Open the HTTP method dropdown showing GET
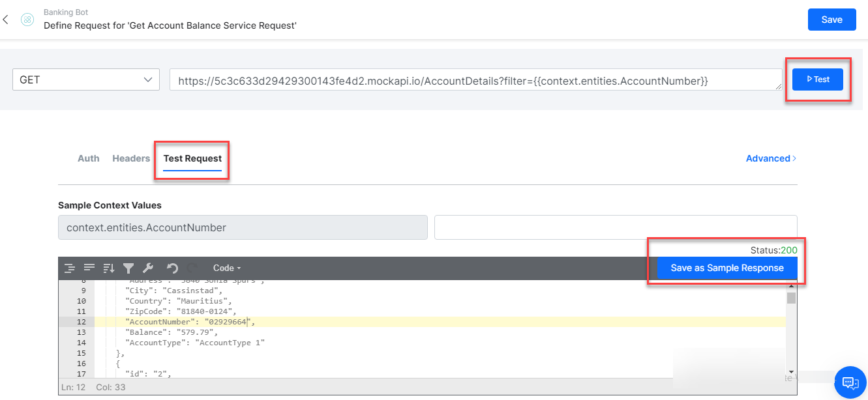 point(85,79)
